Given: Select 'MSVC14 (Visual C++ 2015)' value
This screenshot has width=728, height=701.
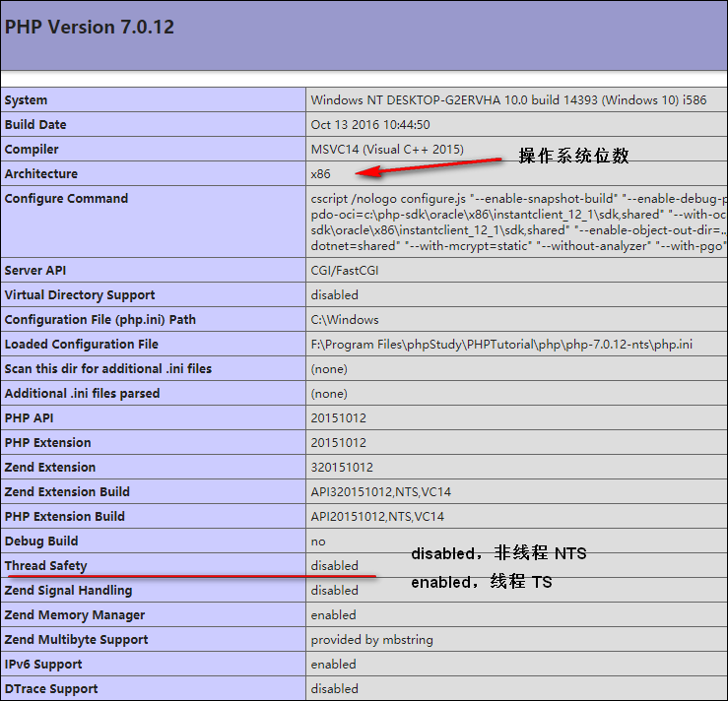Looking at the screenshot, I should tap(387, 150).
